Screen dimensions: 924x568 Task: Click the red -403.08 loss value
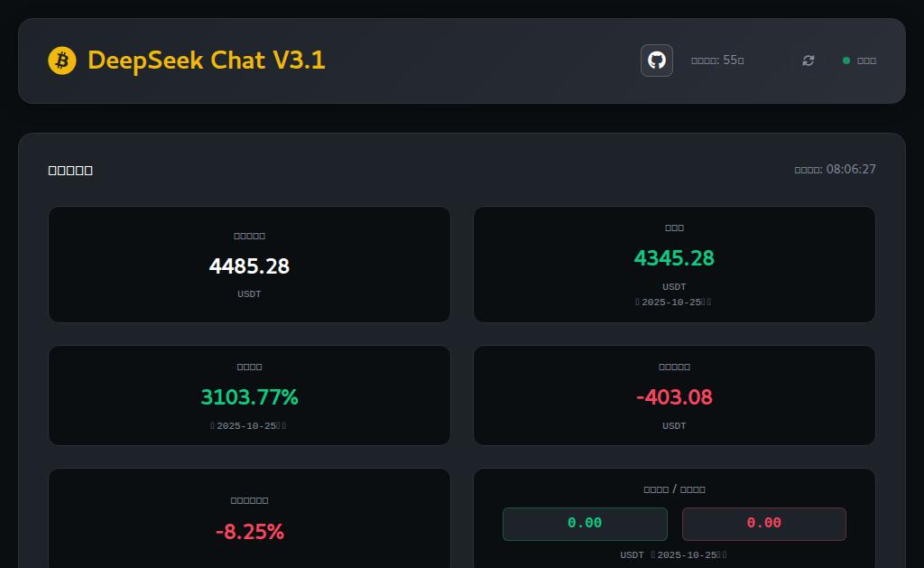(674, 396)
